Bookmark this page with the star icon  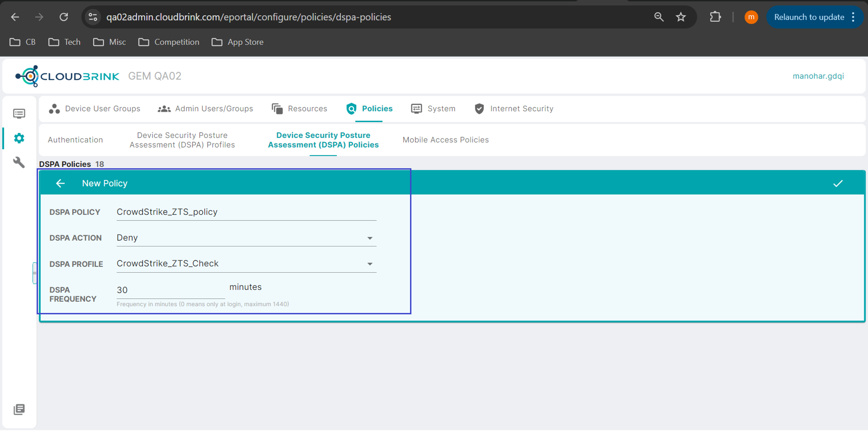pos(681,17)
